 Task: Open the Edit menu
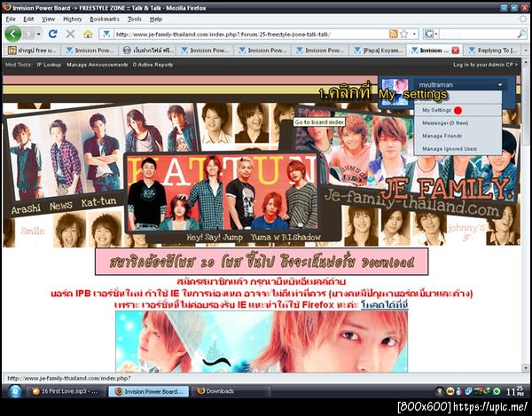click(28, 19)
